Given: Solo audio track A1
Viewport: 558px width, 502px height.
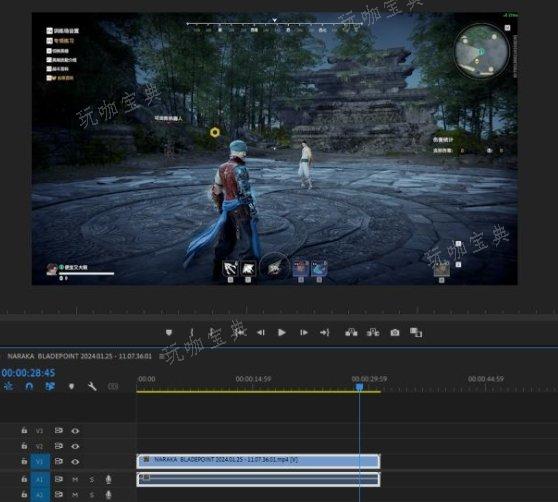Looking at the screenshot, I should [x=91, y=480].
